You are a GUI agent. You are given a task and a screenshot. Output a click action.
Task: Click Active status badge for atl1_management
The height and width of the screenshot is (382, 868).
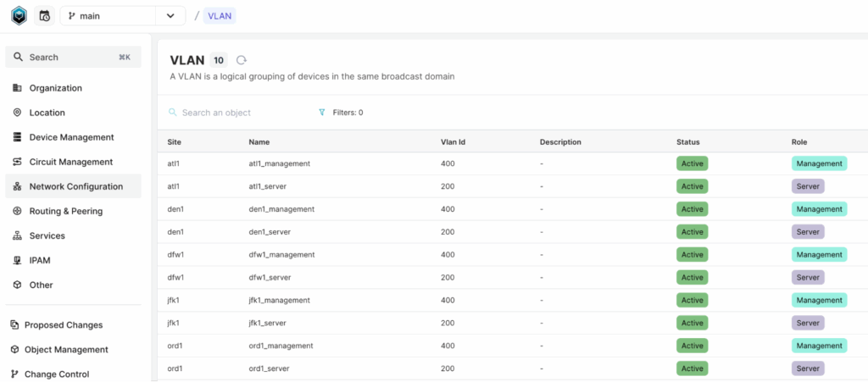tap(692, 163)
